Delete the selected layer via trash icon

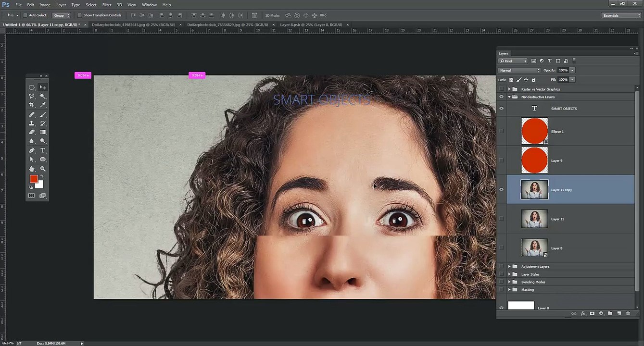tap(628, 313)
